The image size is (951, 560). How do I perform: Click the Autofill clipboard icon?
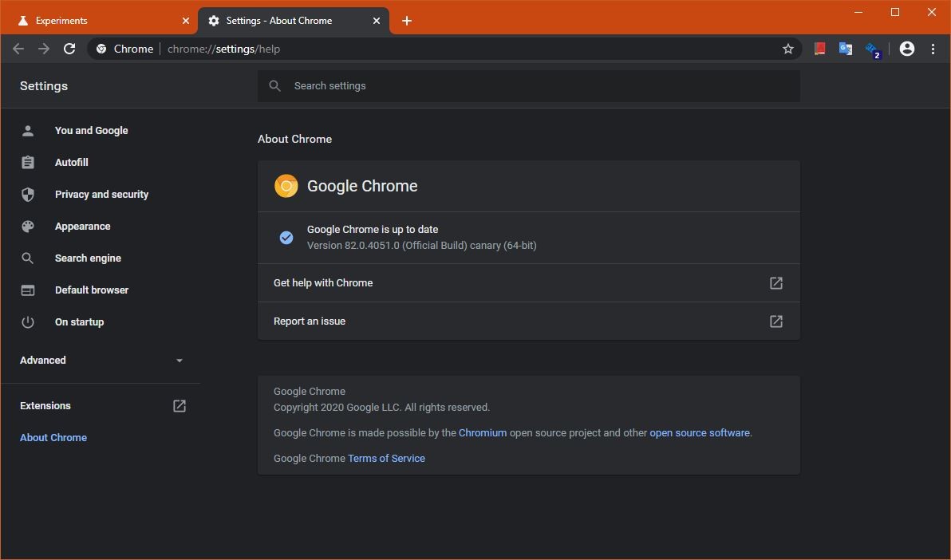(28, 163)
